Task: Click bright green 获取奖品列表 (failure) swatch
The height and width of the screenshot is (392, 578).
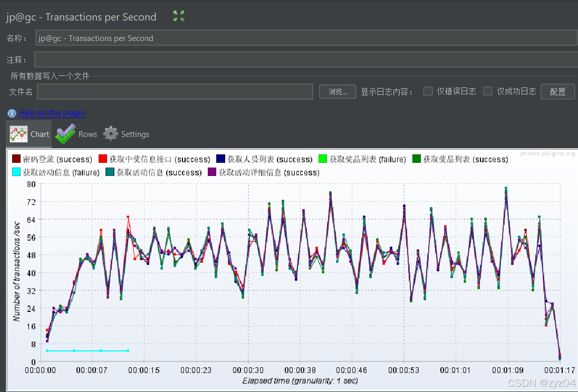Action: (x=323, y=159)
